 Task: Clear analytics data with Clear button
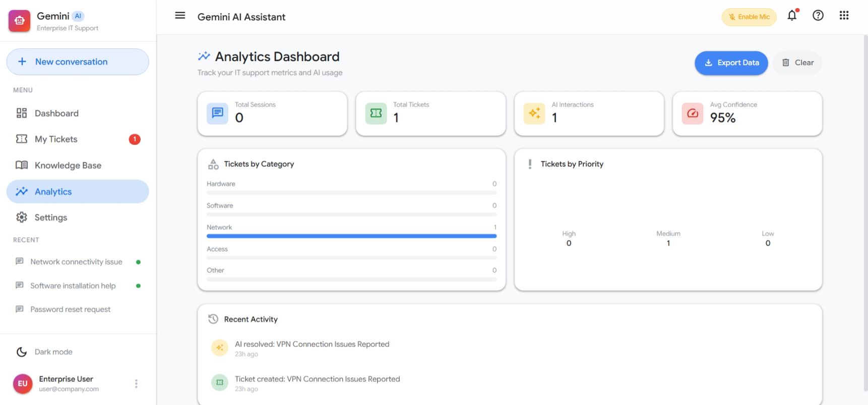click(x=797, y=63)
